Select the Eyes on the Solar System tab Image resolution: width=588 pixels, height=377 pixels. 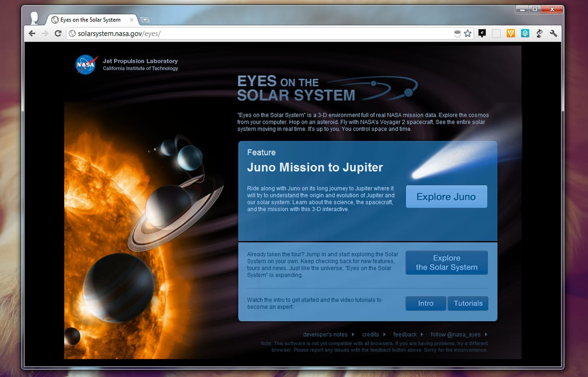92,20
